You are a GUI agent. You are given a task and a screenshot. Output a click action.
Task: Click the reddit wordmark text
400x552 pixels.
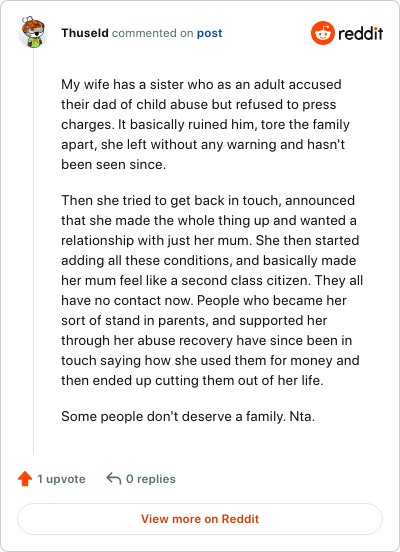(x=361, y=33)
